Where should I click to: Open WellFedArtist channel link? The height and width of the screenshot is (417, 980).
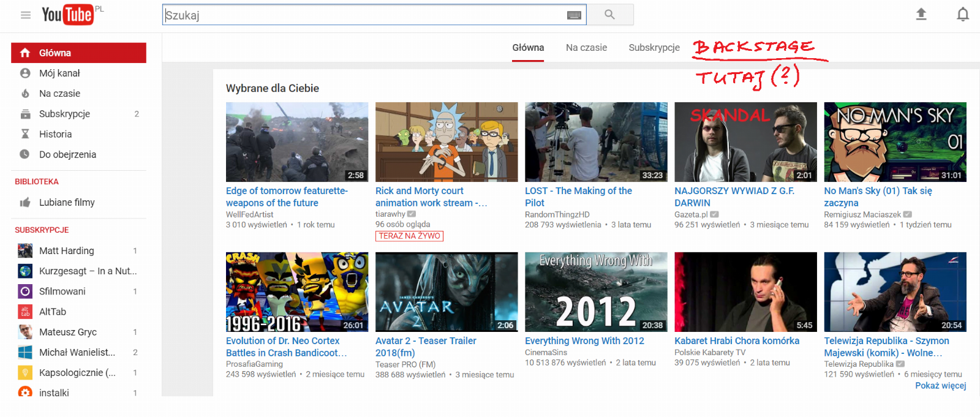point(249,214)
